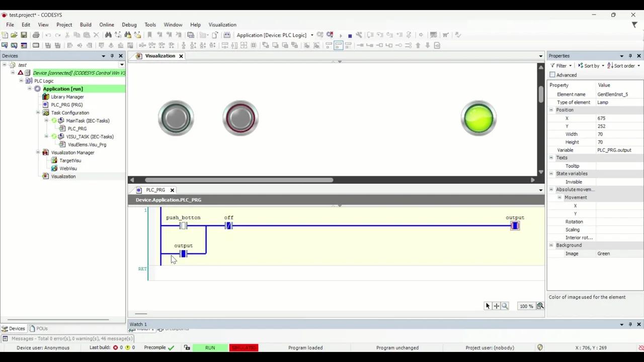Image resolution: width=644 pixels, height=362 pixels.
Task: Log out from the device
Action: click(330, 35)
